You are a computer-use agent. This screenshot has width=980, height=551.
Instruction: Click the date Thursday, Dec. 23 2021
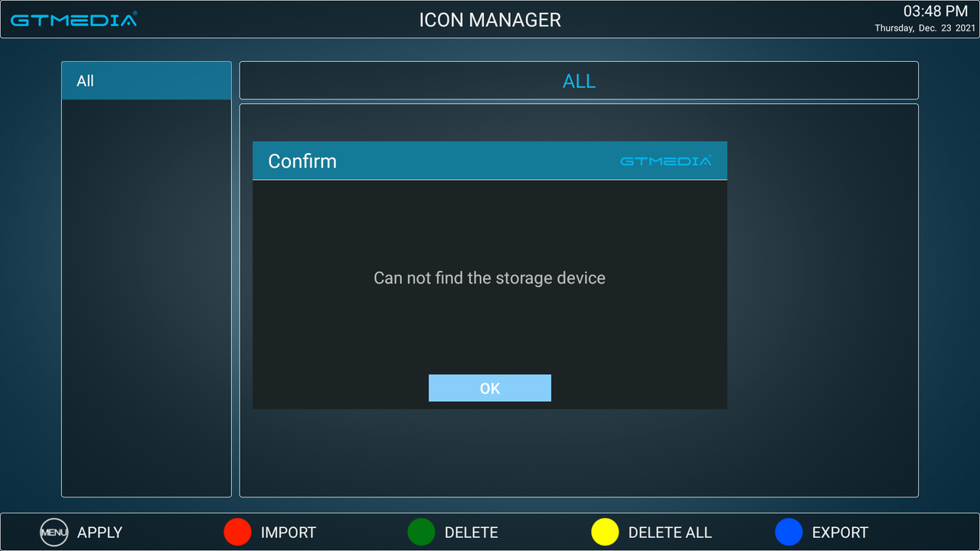pos(925,28)
